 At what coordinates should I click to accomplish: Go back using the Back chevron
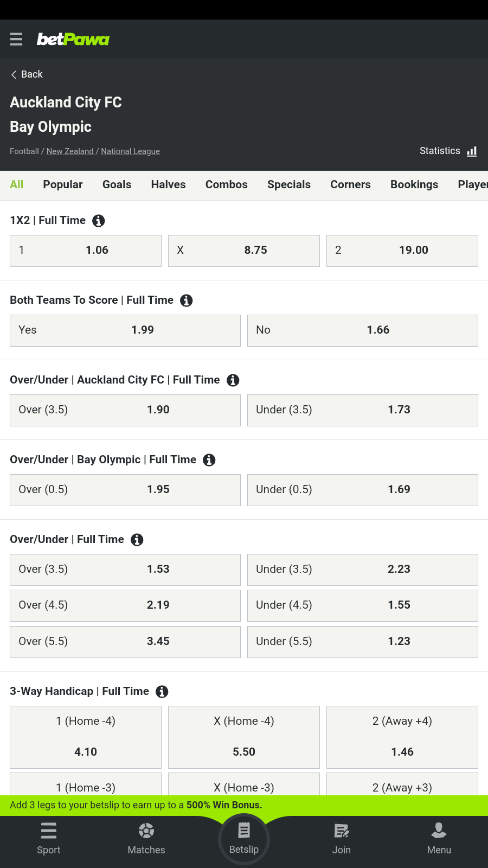pyautogui.click(x=14, y=75)
